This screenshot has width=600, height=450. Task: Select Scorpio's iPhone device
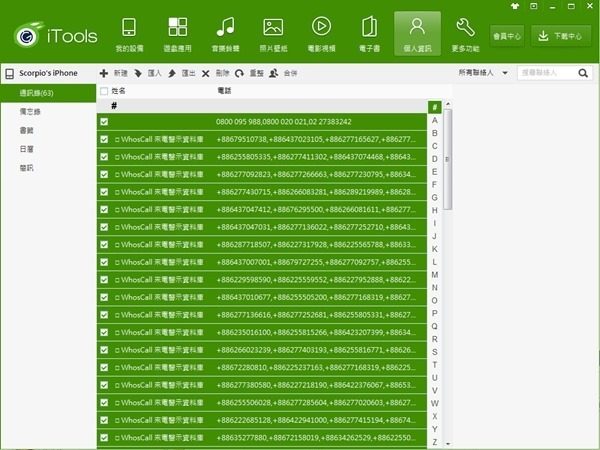tap(48, 73)
